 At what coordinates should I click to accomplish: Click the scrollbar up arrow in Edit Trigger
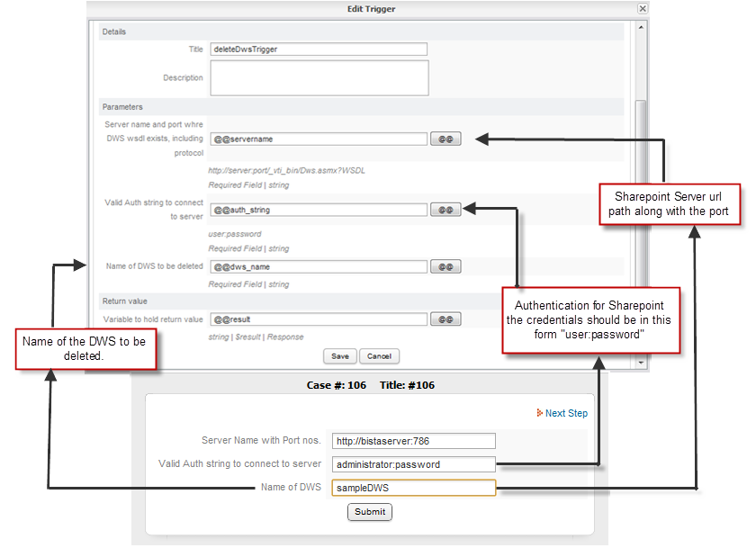click(x=641, y=28)
